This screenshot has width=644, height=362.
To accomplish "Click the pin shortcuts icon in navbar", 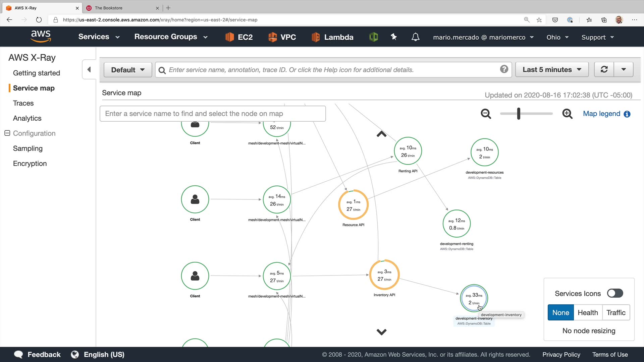I will (x=394, y=37).
